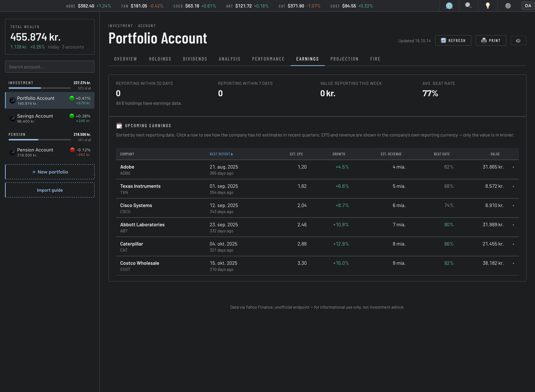
Task: Click Caterpillar's 86% beat rate
Action: pos(449,244)
